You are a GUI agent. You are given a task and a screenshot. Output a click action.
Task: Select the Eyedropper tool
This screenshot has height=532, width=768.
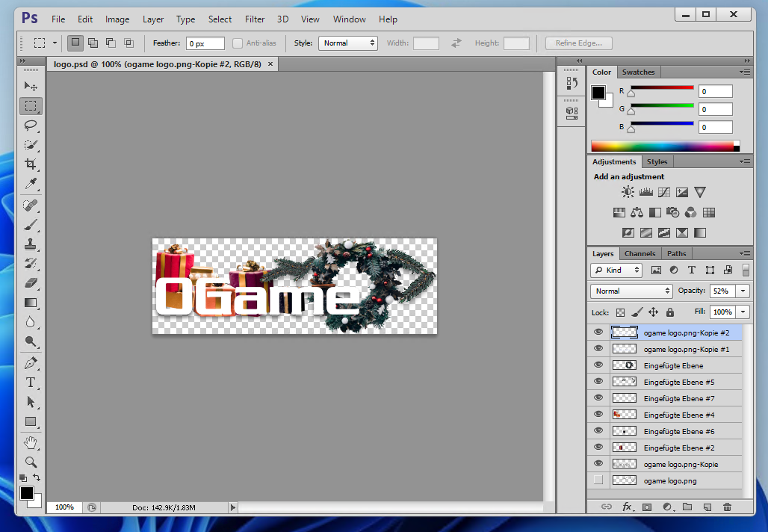pyautogui.click(x=31, y=184)
